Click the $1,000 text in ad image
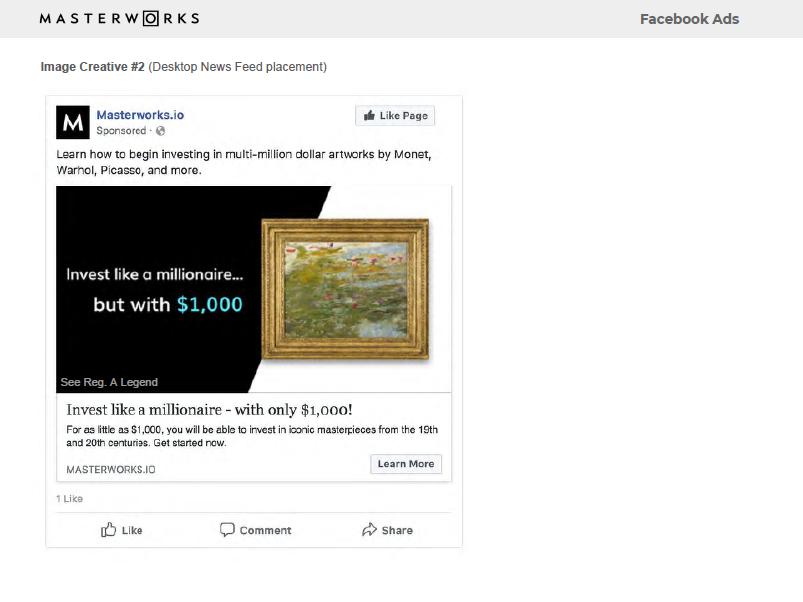Image resolution: width=803 pixels, height=602 pixels. point(210,305)
